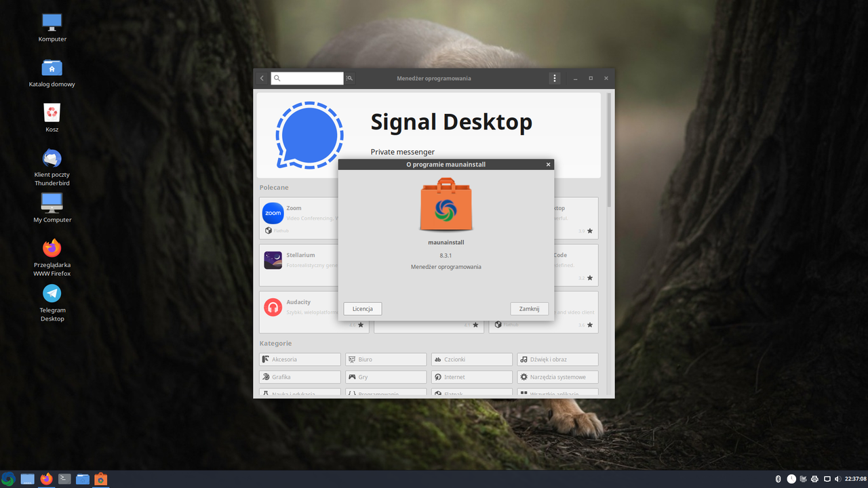Click the maunainstall shopping bag logo
This screenshot has height=488, width=868.
pyautogui.click(x=446, y=205)
